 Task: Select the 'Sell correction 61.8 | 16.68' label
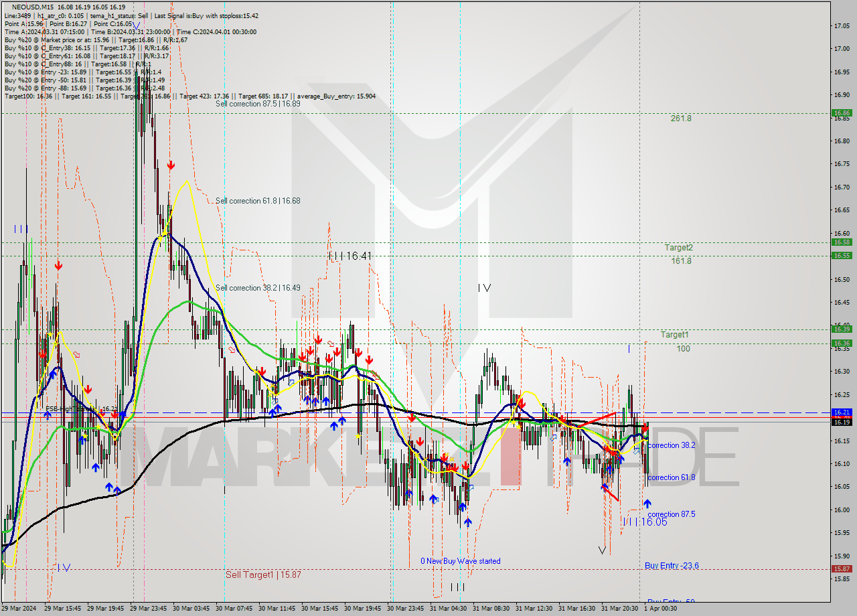click(x=258, y=201)
